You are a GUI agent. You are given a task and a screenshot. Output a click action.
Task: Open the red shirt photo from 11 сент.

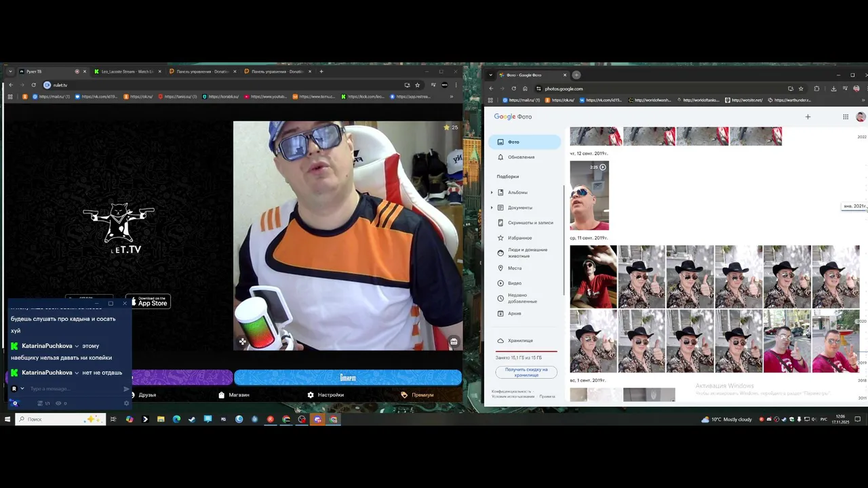point(593,277)
